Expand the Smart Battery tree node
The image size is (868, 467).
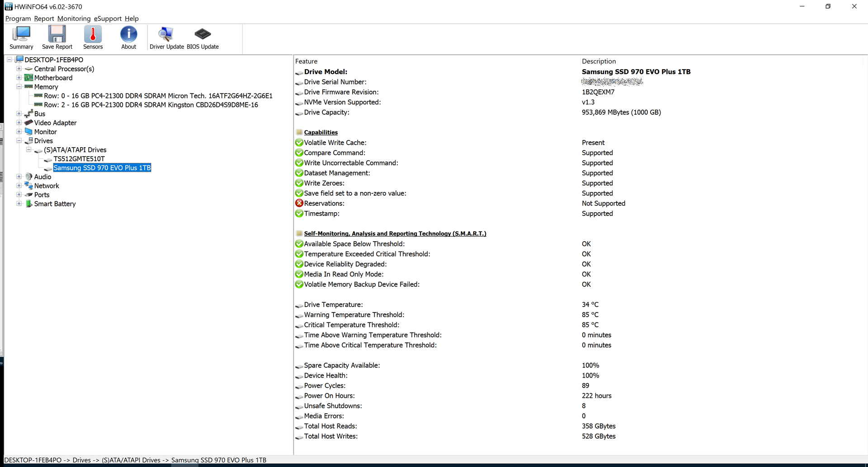pyautogui.click(x=19, y=204)
